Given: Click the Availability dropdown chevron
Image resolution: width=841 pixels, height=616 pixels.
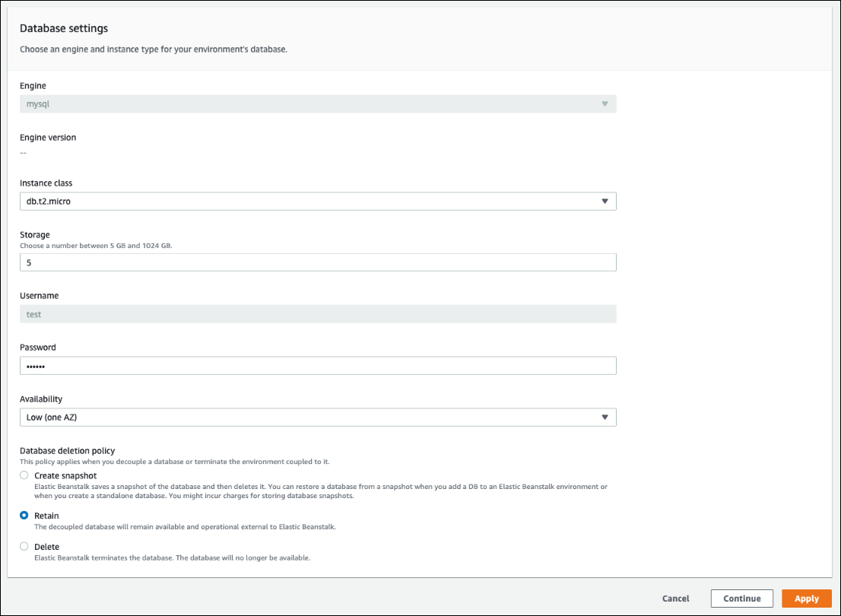Looking at the screenshot, I should point(605,417).
